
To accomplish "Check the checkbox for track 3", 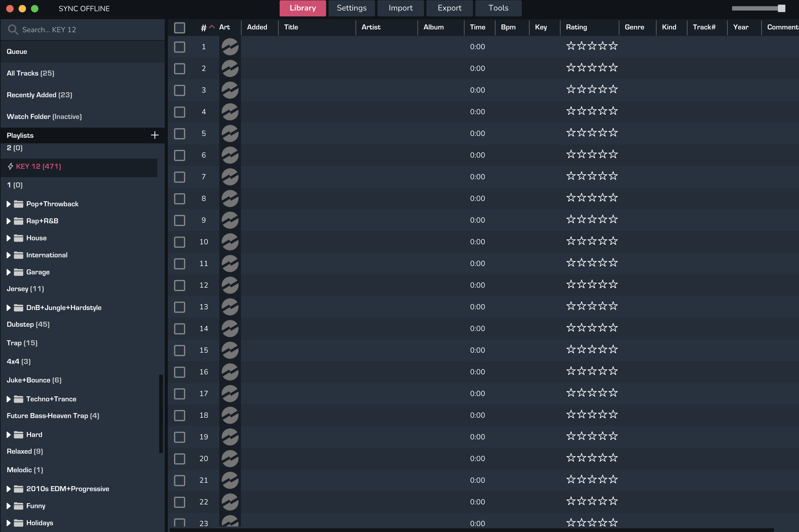I will pos(180,90).
